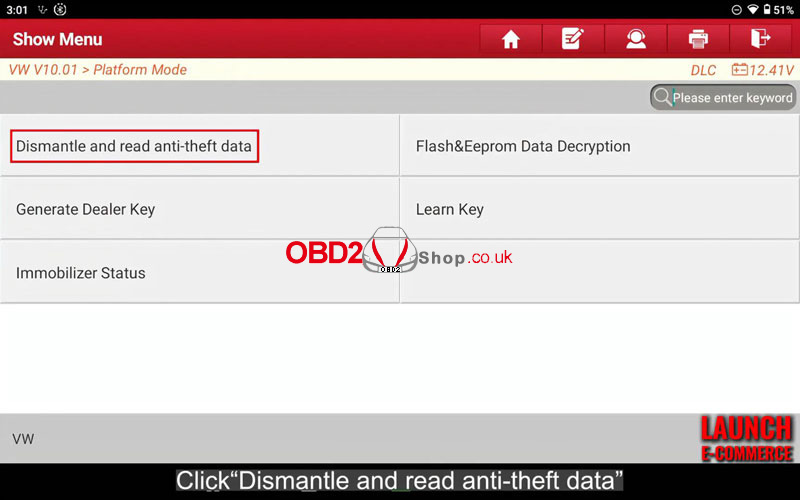Click the printer icon in toolbar

click(x=698, y=39)
